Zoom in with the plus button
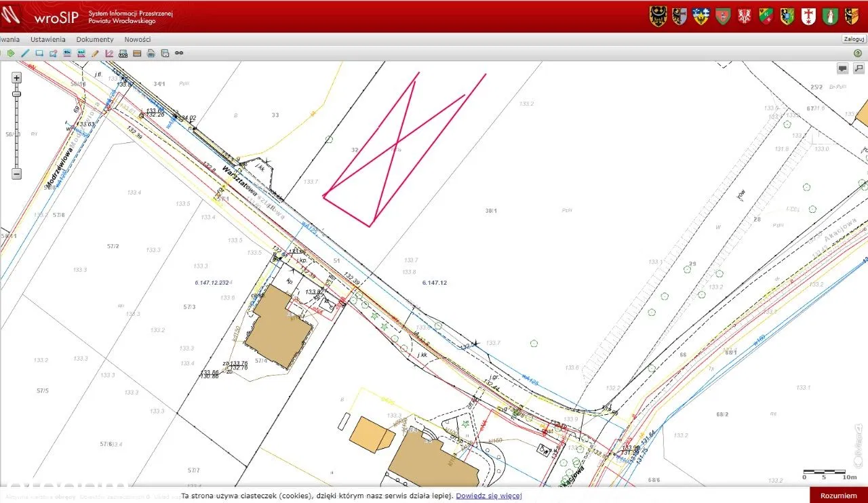 point(16,78)
